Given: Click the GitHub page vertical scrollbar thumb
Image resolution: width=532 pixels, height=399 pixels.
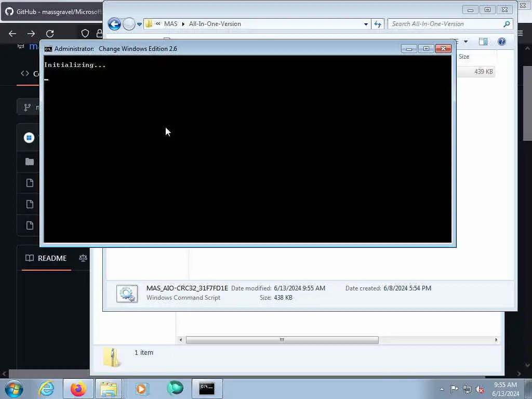Looking at the screenshot, I should tap(527, 103).
